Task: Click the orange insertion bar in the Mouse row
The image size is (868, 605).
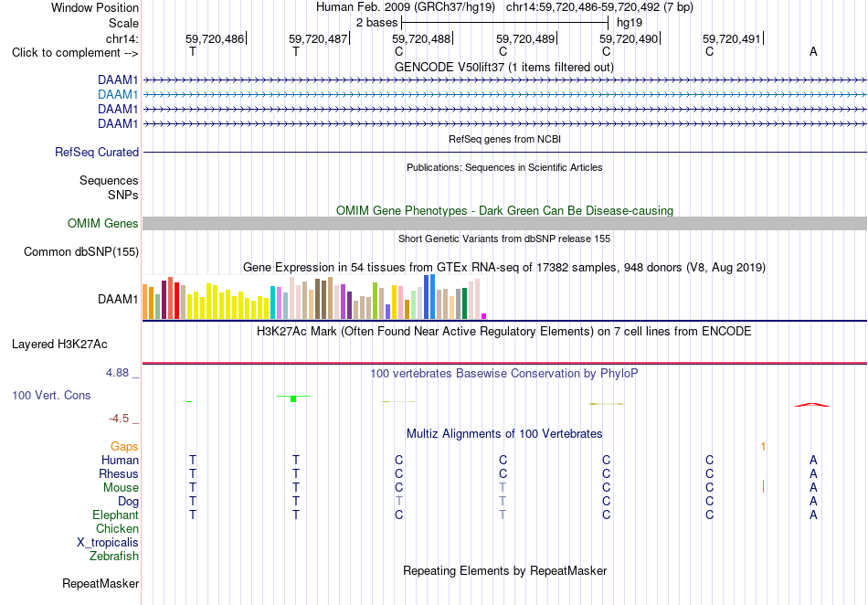Action: point(763,486)
